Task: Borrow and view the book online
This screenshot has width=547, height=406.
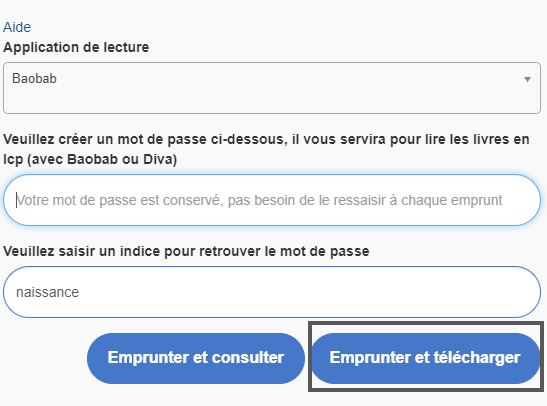Action: [196, 358]
